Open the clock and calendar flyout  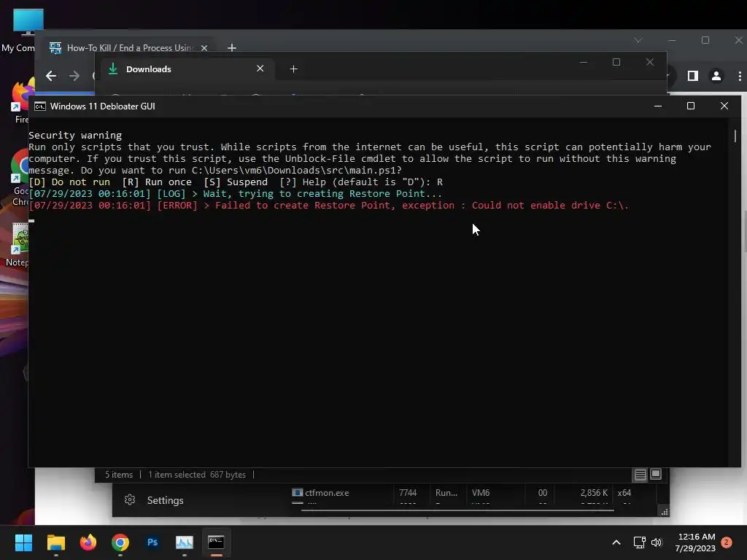[695, 542]
